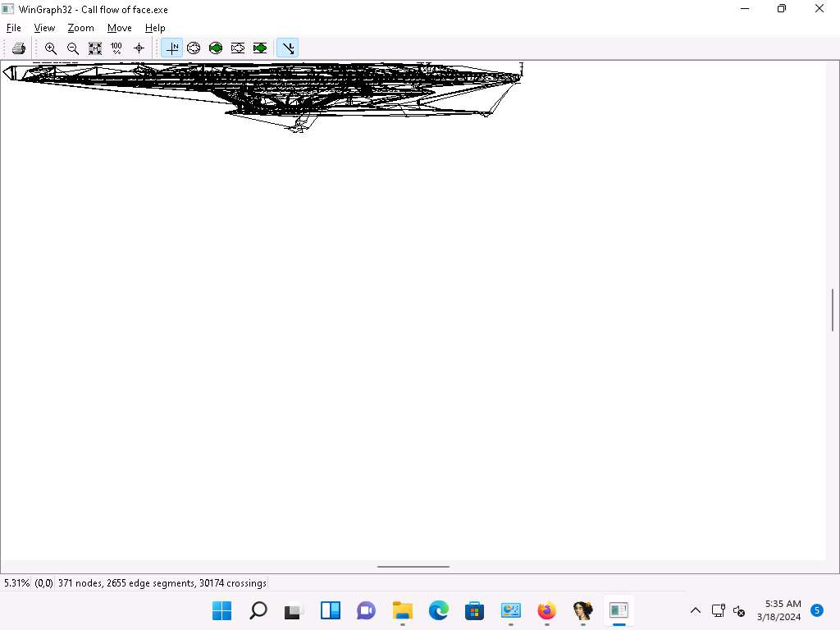Set zoom to 100% icon
Screen dimensions: 840x630
[116, 48]
